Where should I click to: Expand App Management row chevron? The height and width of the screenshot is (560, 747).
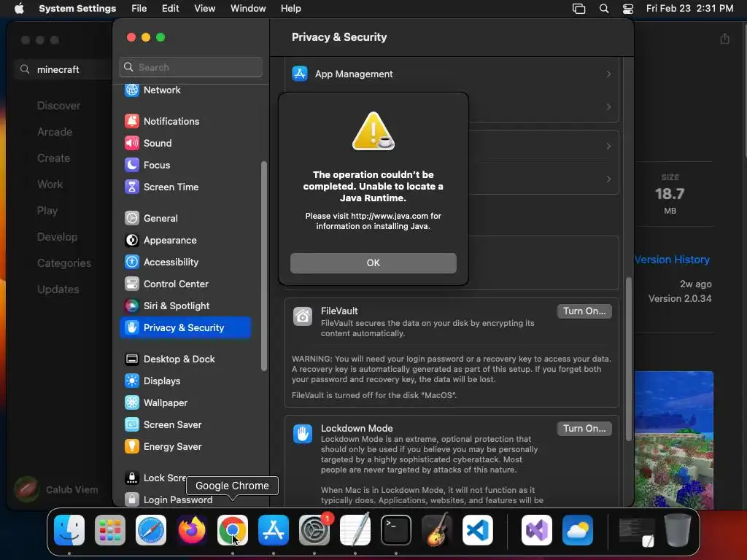pyautogui.click(x=608, y=74)
